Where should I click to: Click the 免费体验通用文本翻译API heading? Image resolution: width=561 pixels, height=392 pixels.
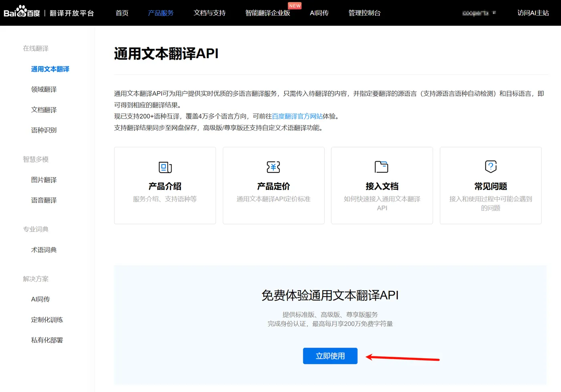click(x=330, y=295)
